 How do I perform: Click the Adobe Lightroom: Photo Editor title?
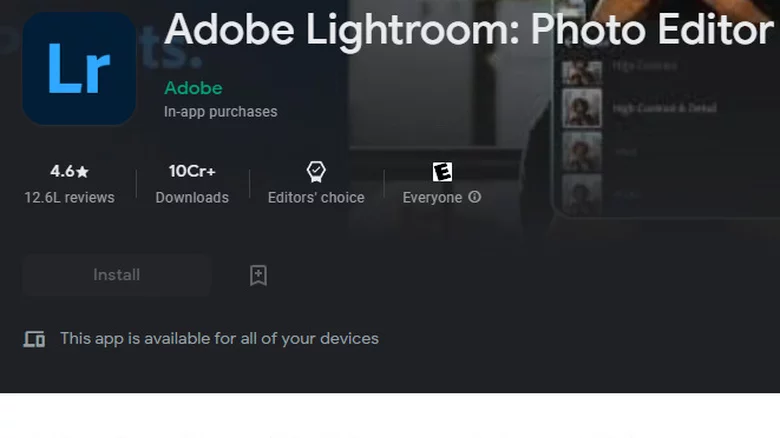pyautogui.click(x=468, y=31)
